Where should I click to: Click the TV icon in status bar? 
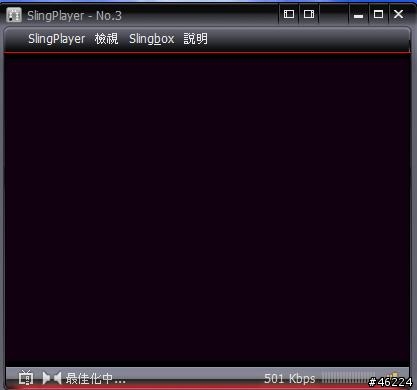(x=26, y=378)
